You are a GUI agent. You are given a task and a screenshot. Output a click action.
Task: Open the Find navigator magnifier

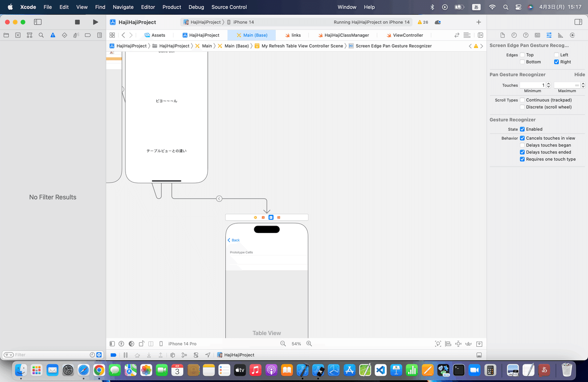coord(41,35)
